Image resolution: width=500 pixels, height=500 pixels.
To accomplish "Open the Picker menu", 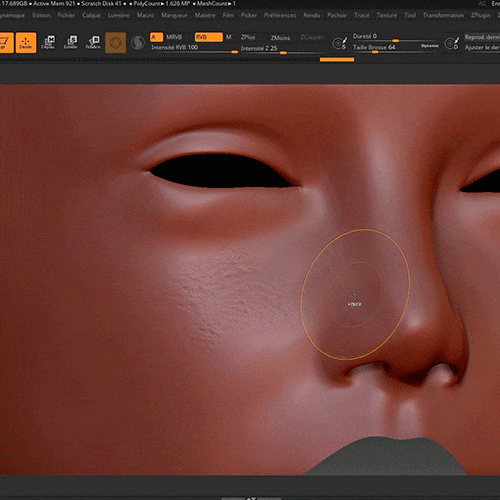I will coord(249,15).
